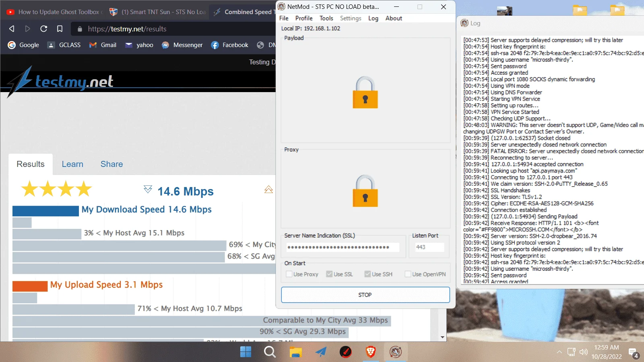
Task: Click the NetMod taskbar icon
Action: pyautogui.click(x=396, y=352)
